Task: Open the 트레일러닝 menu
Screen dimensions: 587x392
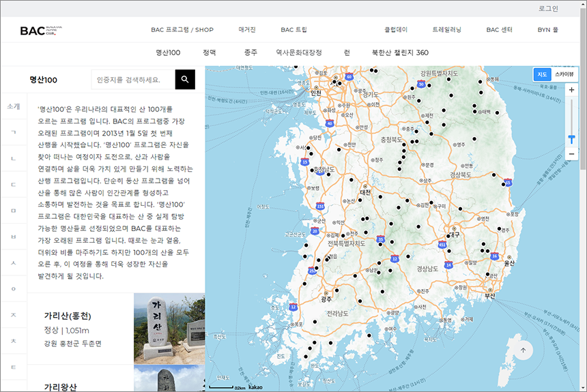Action: (446, 30)
